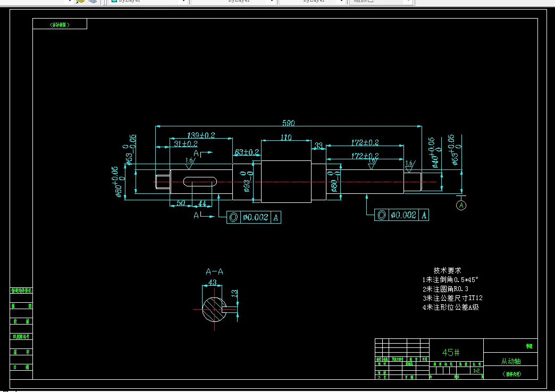The width and height of the screenshot is (555, 392).
Task: Select the section width dimension 43
Action: [212, 283]
